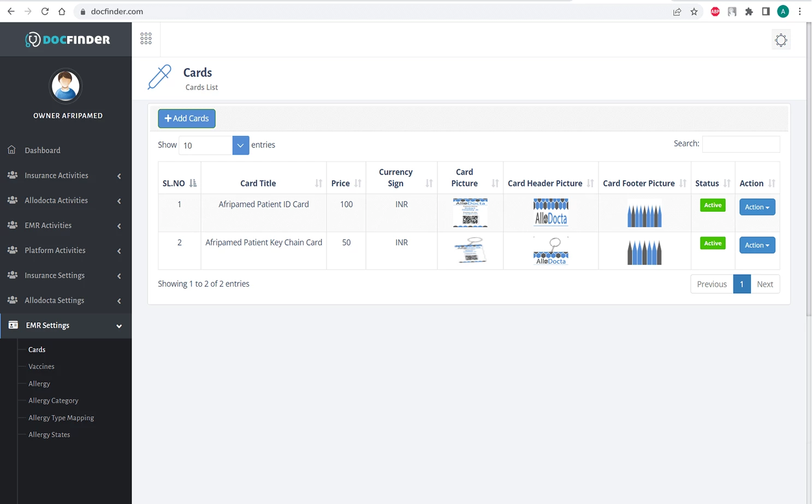
Task: Click the EMR Settings card icon
Action: tap(12, 325)
